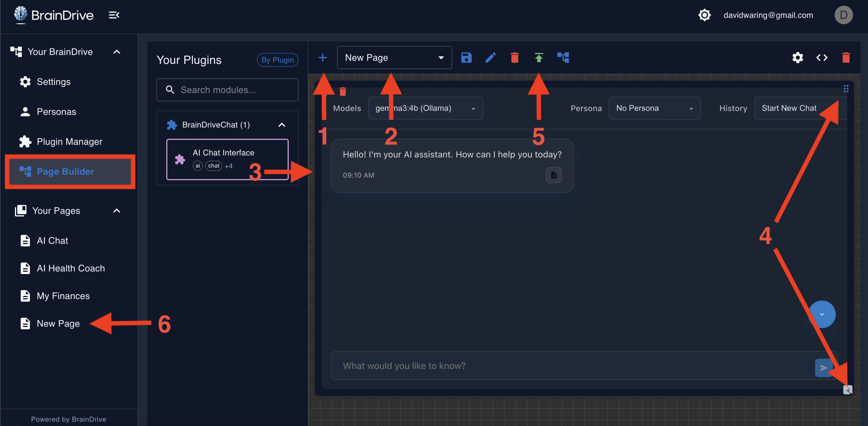Click the plus icon to add page
Screen dimensions: 868x426
point(322,58)
